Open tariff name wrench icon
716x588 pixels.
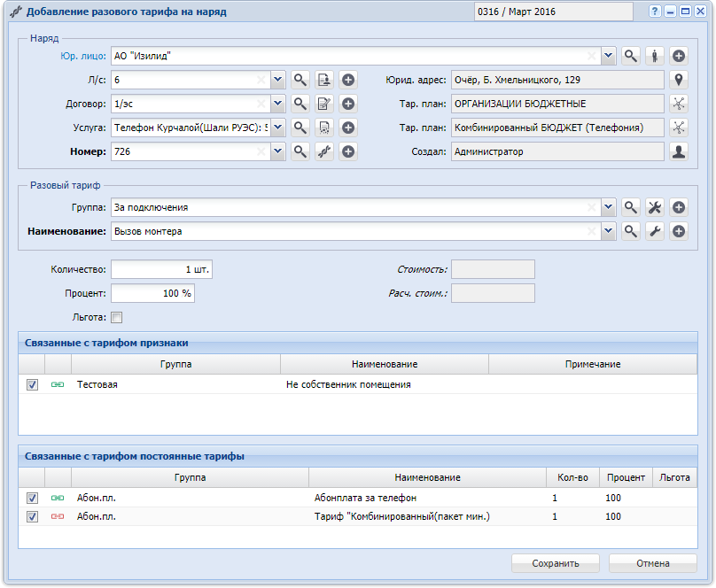(x=655, y=231)
